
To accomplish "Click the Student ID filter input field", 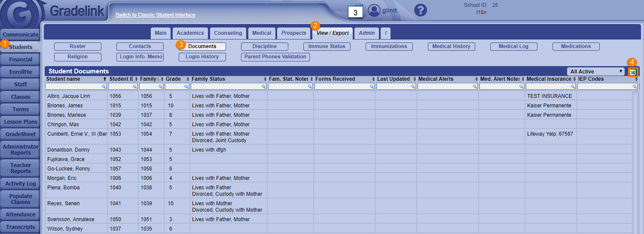I will (120, 87).
